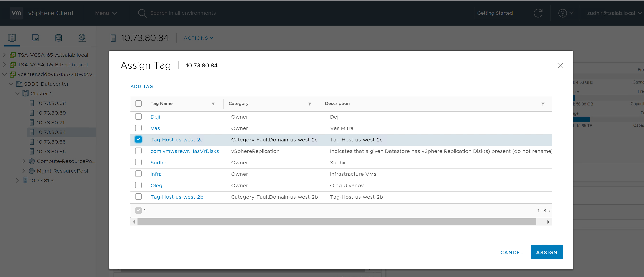
Task: Expand TSA-VCSA-65-A.tsalab.local tree node
Action: coord(4,55)
